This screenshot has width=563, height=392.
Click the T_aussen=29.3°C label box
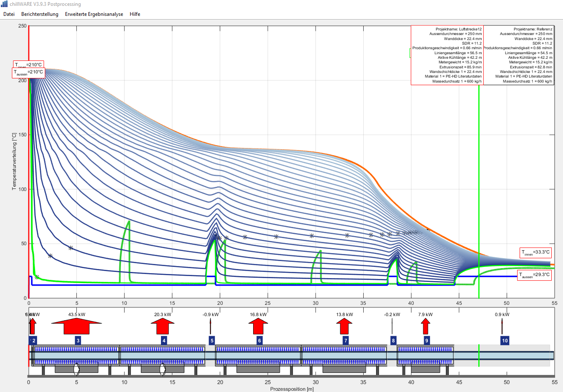pos(535,275)
